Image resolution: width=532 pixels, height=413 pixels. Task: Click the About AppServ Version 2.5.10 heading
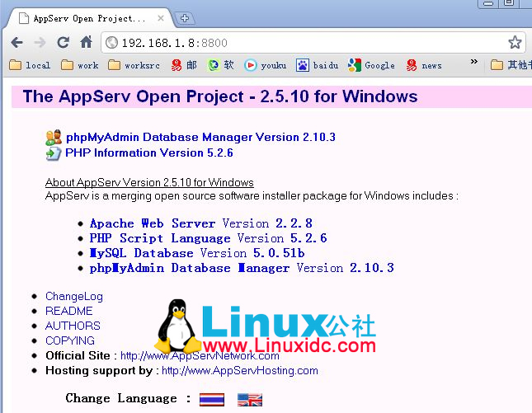point(149,182)
